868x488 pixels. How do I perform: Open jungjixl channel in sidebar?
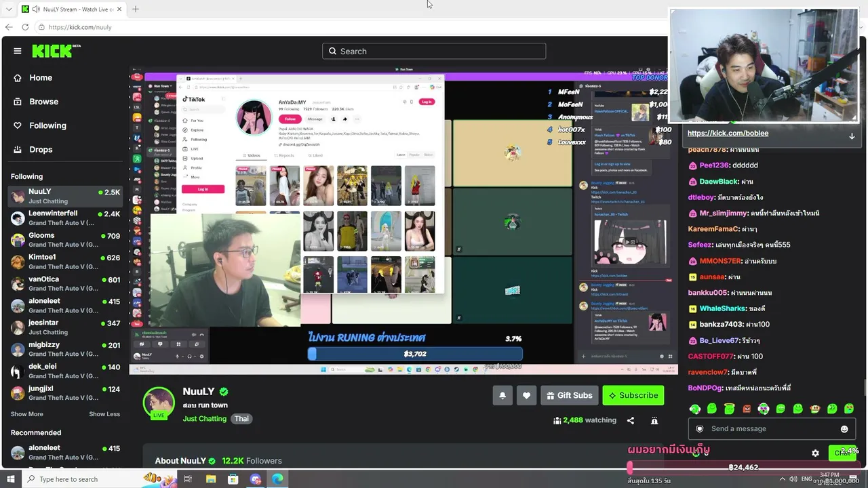(x=65, y=393)
